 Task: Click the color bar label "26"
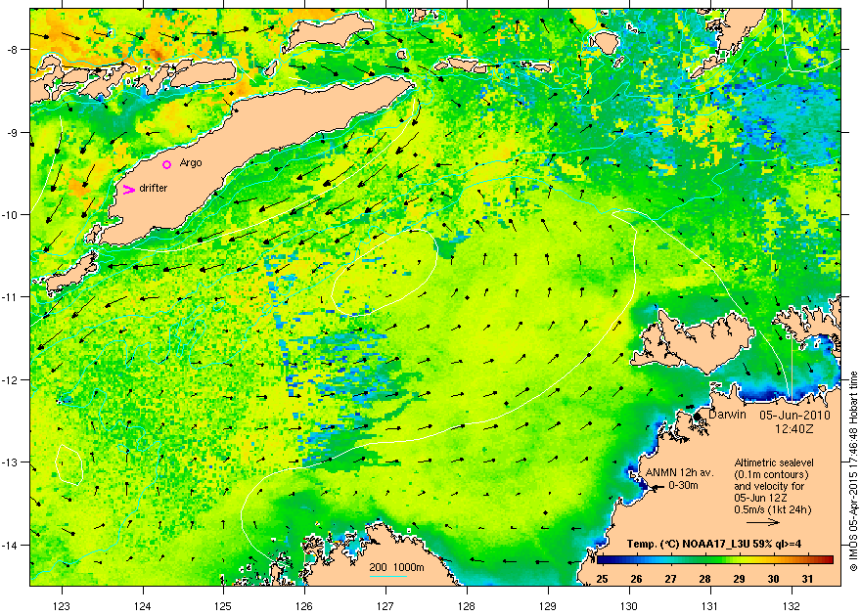pos(636,579)
